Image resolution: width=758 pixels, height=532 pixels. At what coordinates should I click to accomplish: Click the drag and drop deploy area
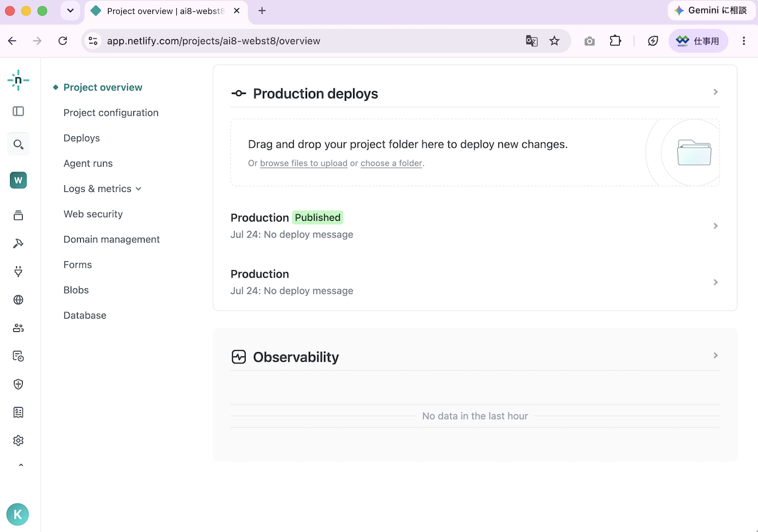click(x=475, y=153)
